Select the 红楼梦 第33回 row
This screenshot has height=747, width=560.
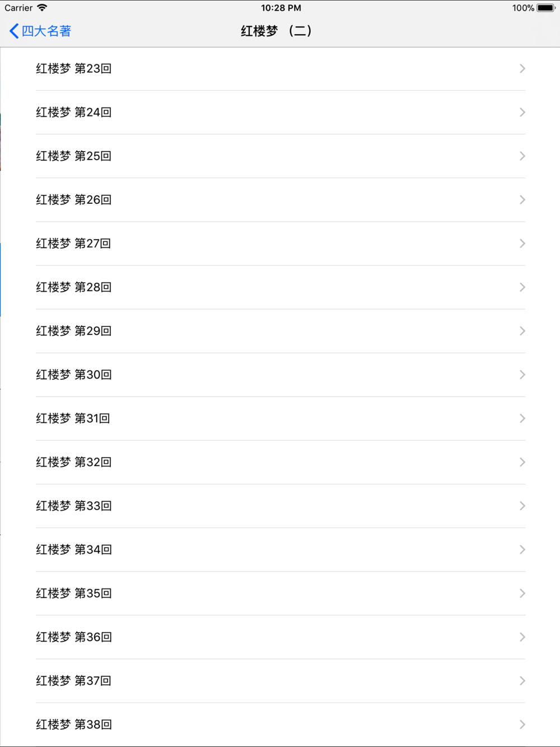[x=280, y=506]
